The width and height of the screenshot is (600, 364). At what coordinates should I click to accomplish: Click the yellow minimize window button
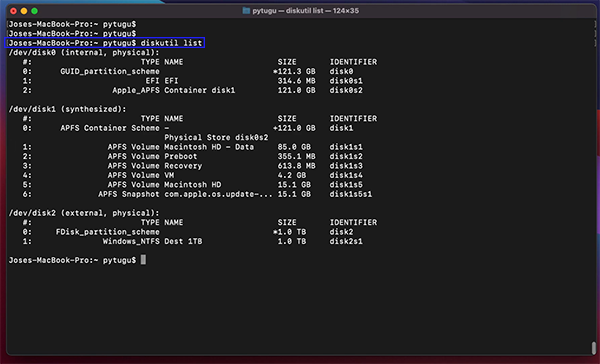[x=24, y=11]
